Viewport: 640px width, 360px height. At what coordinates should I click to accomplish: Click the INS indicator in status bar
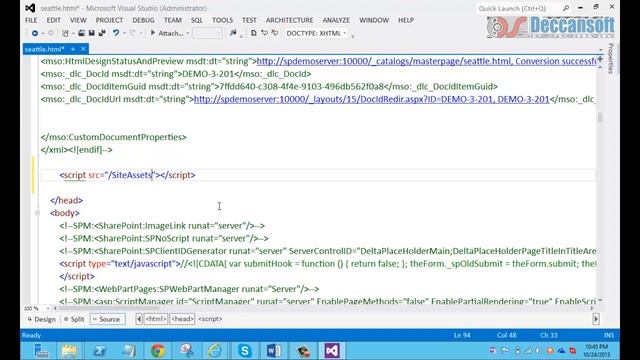[609, 335]
